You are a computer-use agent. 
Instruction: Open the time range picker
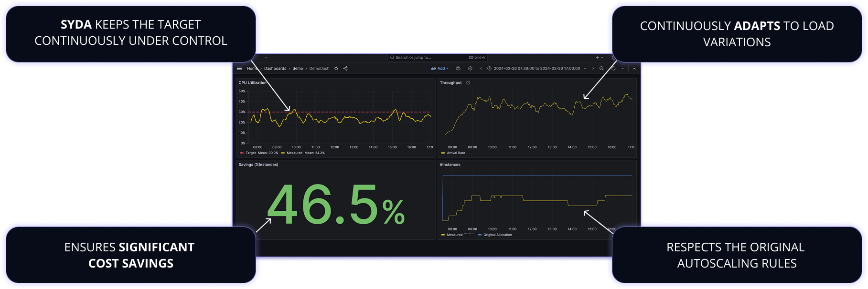tap(536, 69)
